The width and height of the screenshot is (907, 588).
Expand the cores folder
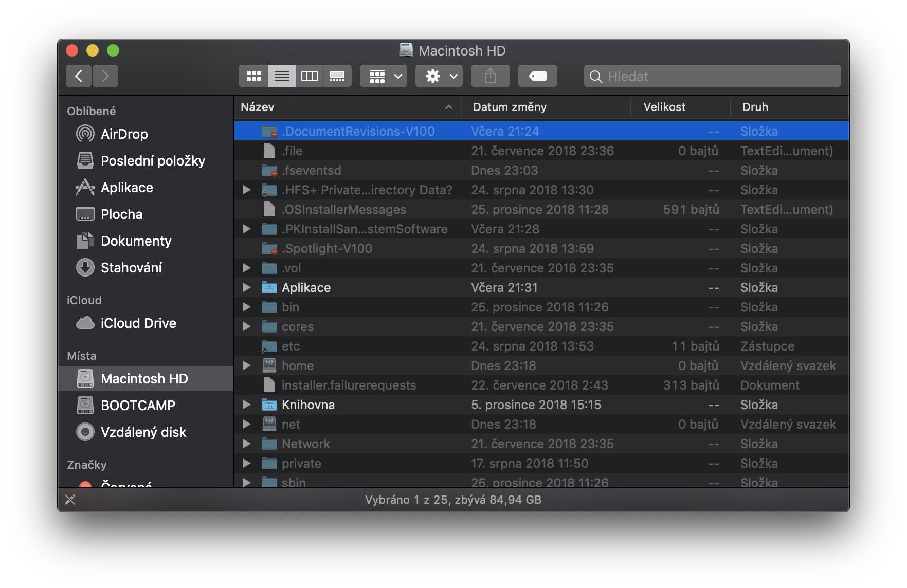[247, 327]
